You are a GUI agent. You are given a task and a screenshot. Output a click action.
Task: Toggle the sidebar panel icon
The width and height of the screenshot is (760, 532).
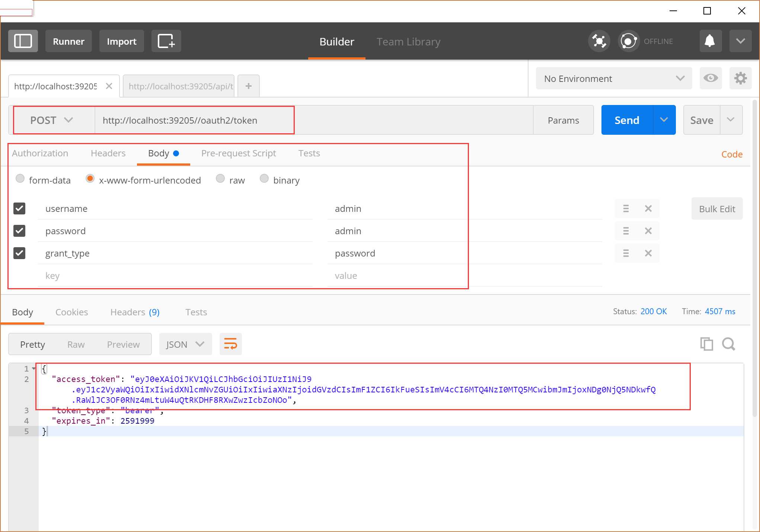point(23,41)
